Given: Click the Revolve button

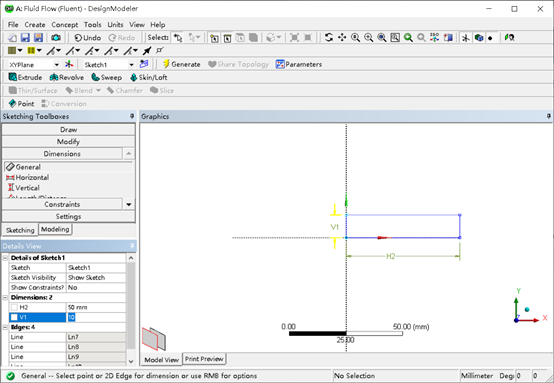Looking at the screenshot, I should click(67, 77).
